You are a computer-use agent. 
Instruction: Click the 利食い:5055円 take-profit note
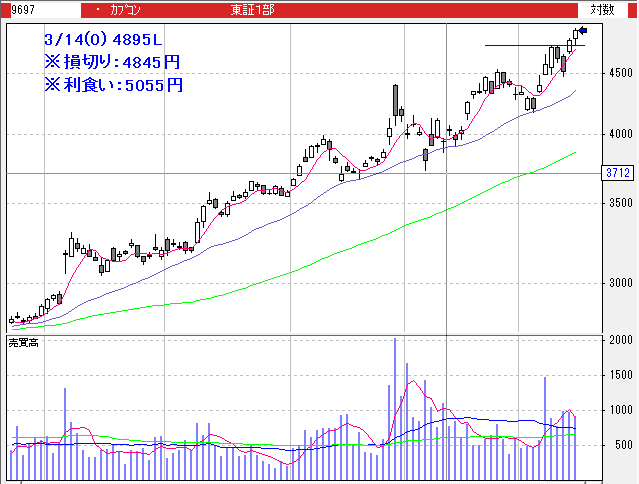pyautogui.click(x=112, y=85)
